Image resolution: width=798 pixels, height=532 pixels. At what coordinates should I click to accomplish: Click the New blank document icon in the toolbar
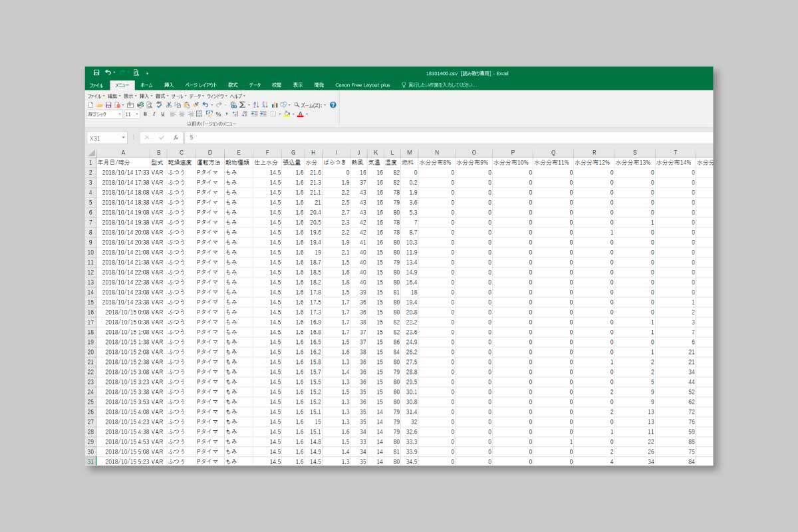click(x=91, y=105)
